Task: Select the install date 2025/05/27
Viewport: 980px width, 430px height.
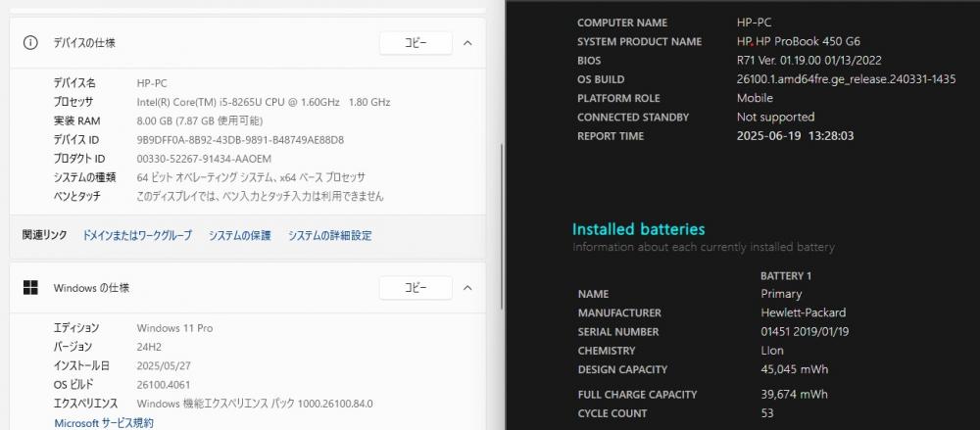Action: [163, 365]
